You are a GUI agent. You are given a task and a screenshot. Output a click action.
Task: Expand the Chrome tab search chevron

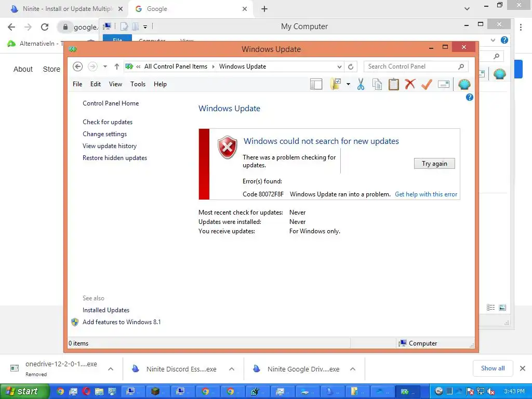[467, 9]
